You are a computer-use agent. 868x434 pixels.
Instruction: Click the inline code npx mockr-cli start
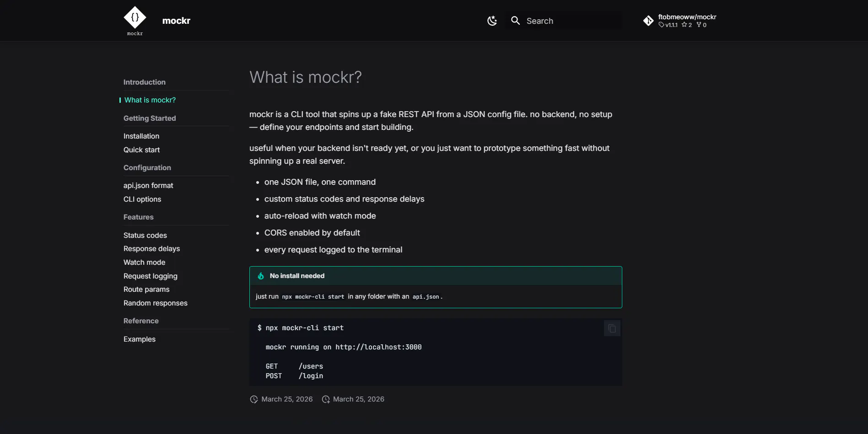[313, 297]
